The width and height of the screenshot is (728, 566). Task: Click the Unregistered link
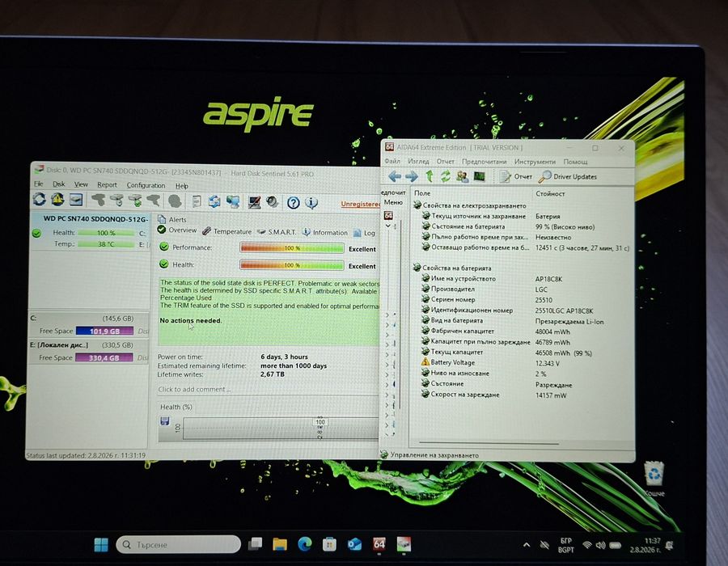pos(360,204)
